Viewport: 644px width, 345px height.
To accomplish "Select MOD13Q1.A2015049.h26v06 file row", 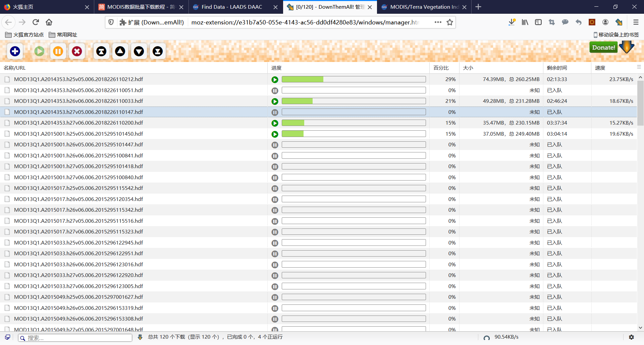I will click(318, 319).
